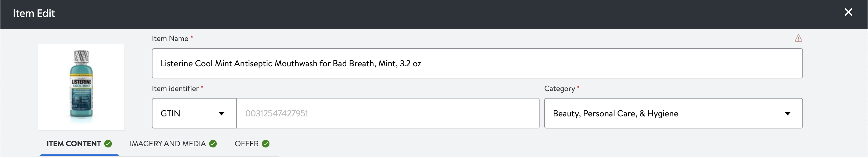Click the item identifier field showing 00312547427951
The height and width of the screenshot is (158, 868).
388,113
